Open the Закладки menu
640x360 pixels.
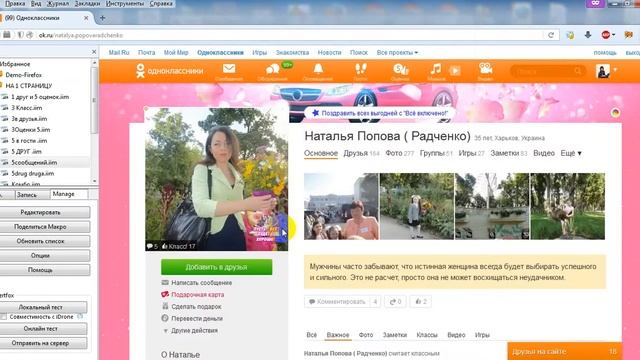(x=87, y=4)
